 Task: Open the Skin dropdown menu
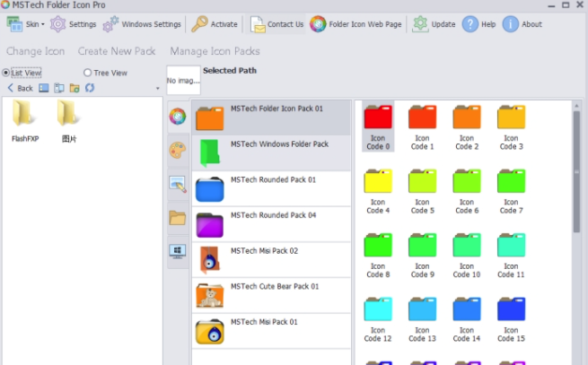point(25,24)
